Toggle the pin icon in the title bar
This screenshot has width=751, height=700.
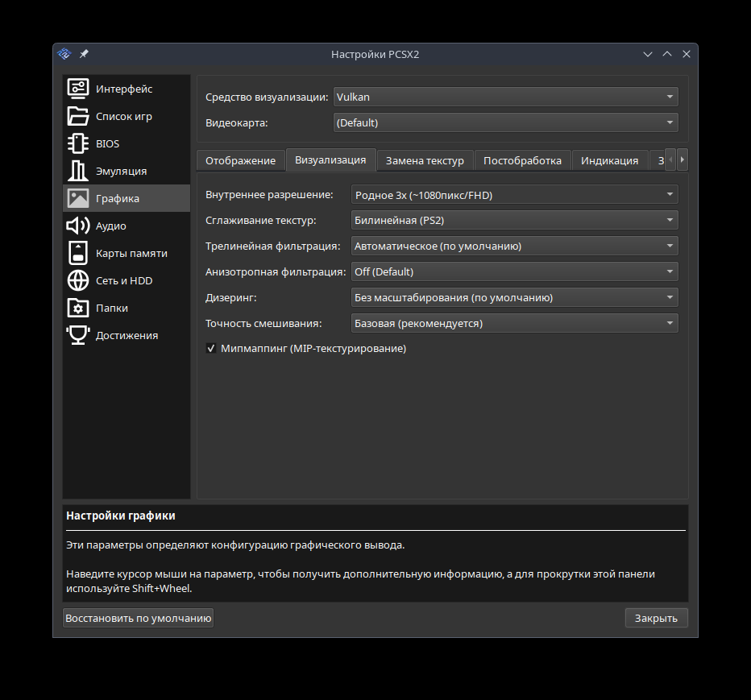pos(84,54)
